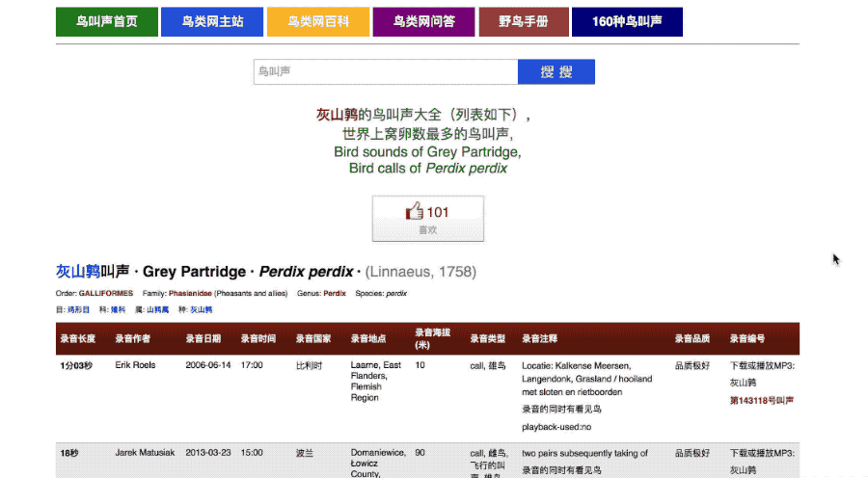Click the Bird sounds of Grey Partridge text
The image size is (868, 478).
(427, 152)
